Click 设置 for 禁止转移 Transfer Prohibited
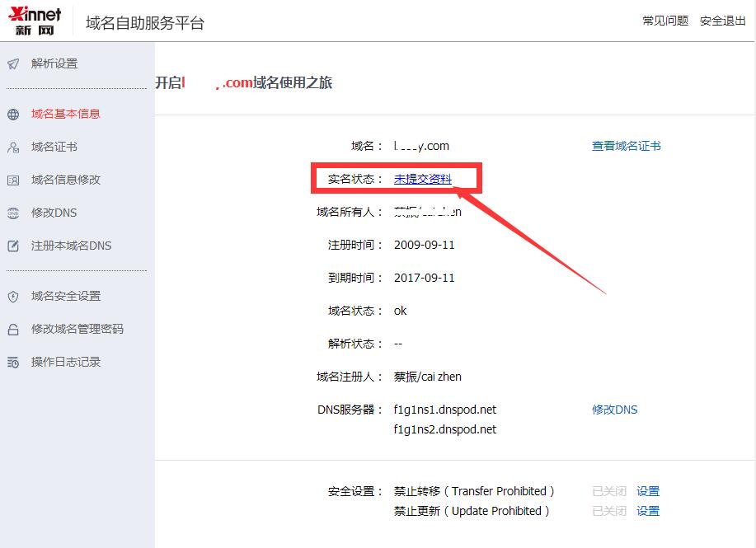The height and width of the screenshot is (548, 756). 648,491
